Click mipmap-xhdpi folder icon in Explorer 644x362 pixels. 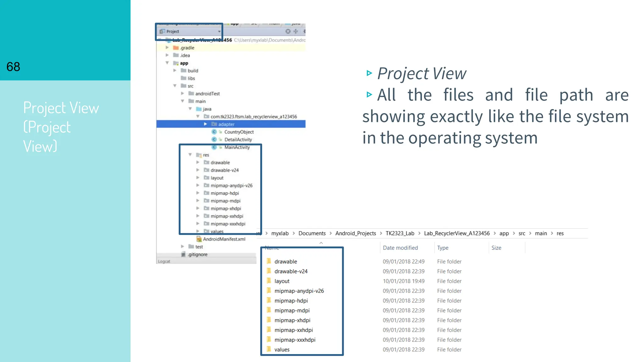[269, 320]
